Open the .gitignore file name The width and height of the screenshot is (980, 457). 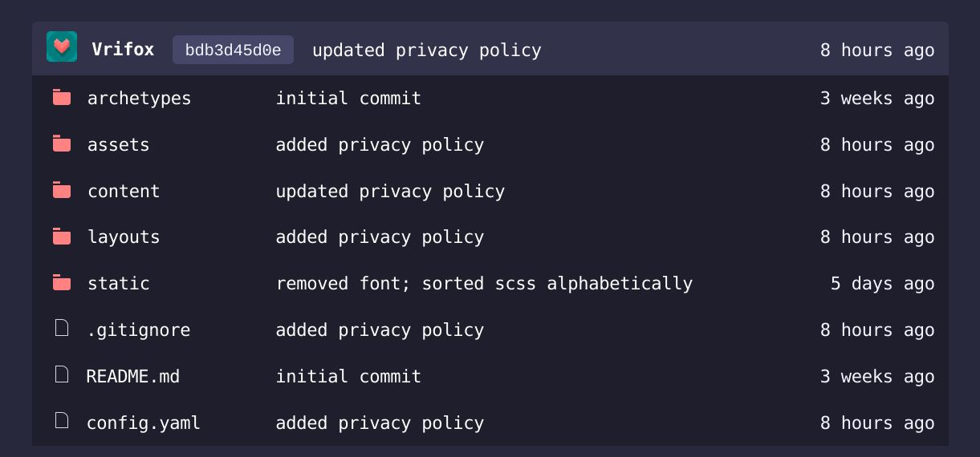click(139, 330)
